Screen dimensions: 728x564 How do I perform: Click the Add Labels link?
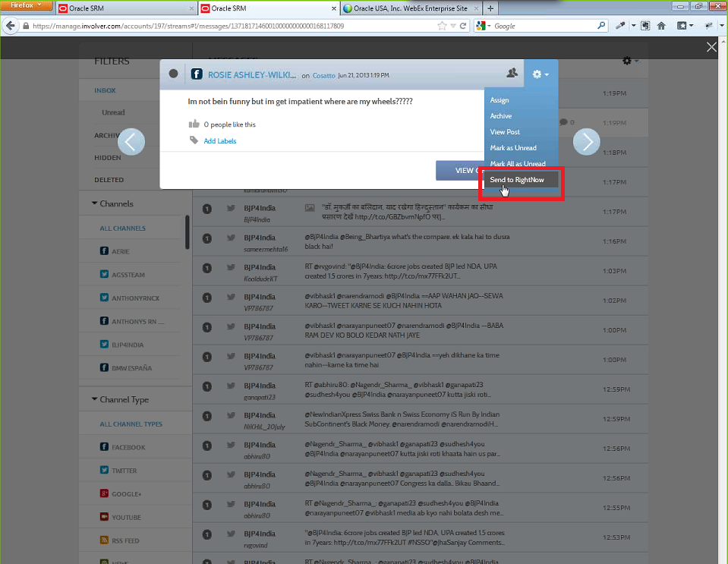219,141
